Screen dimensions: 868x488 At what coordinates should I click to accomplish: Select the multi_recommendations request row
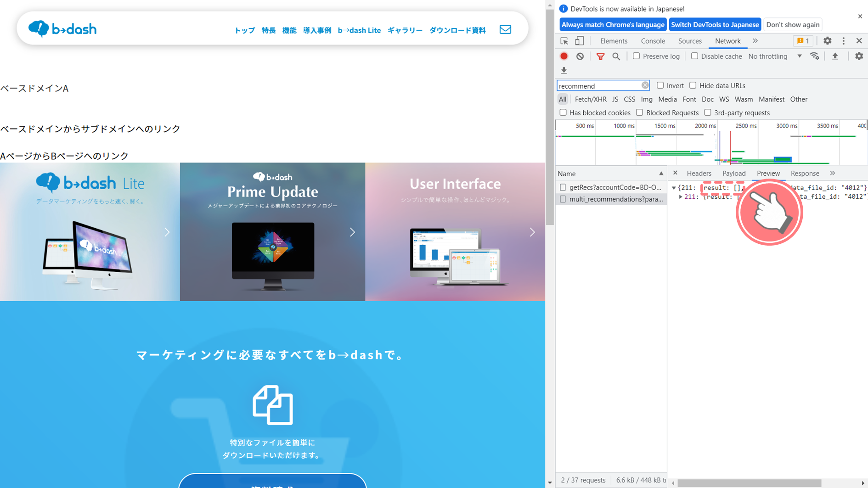(611, 199)
